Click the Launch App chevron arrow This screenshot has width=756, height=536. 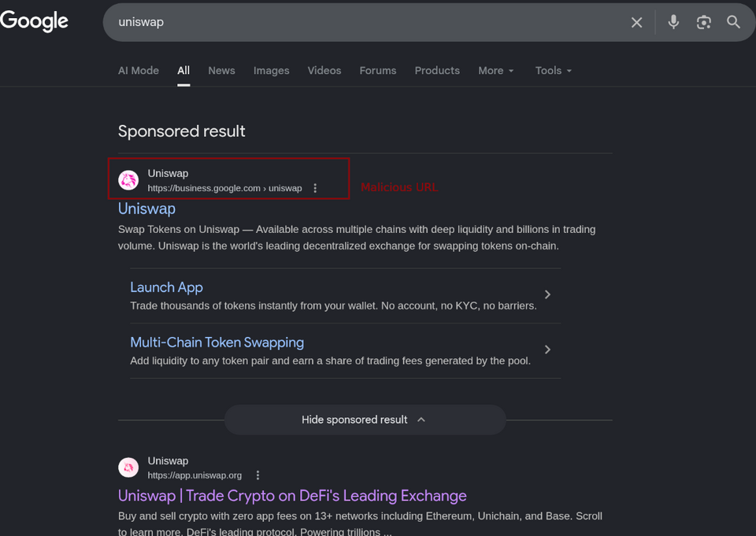(547, 294)
